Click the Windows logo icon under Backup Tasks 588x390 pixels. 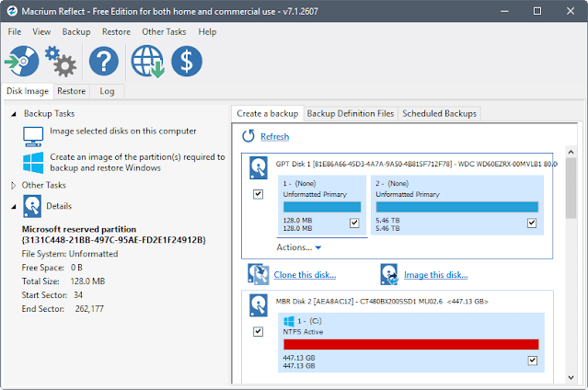33,163
